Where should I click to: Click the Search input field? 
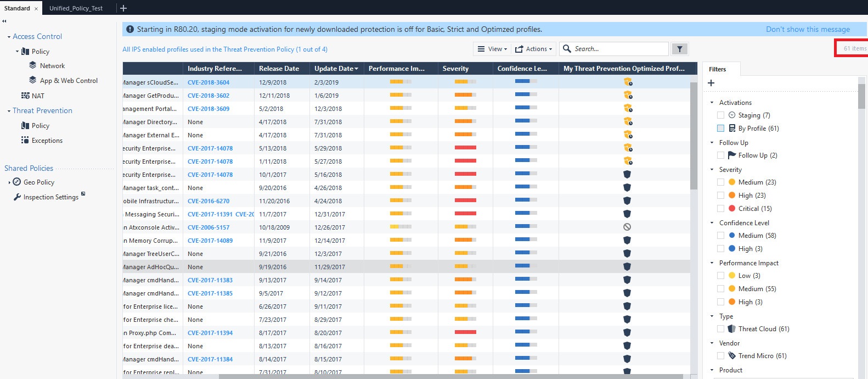point(619,49)
